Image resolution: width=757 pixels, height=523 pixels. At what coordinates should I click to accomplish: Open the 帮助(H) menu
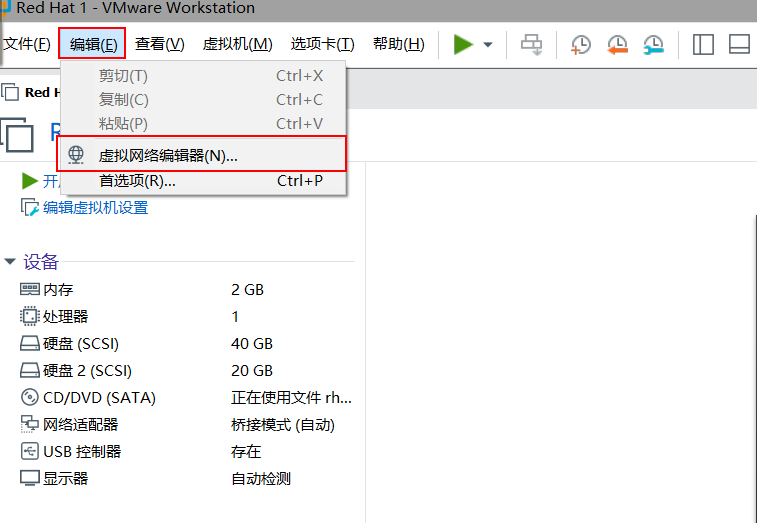point(399,44)
